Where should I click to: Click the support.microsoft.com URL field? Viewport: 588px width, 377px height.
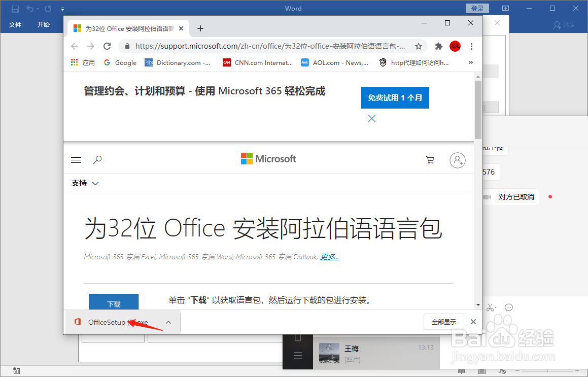(270, 46)
